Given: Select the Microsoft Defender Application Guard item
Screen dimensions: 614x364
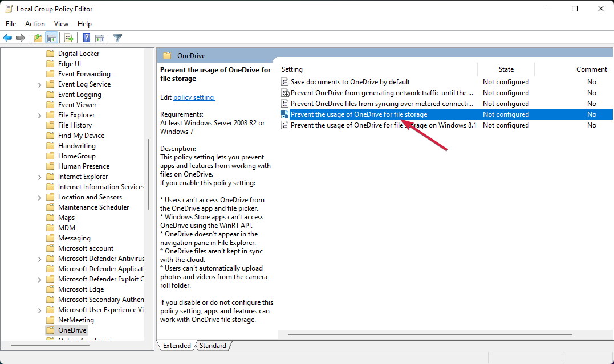Looking at the screenshot, I should click(x=101, y=268).
